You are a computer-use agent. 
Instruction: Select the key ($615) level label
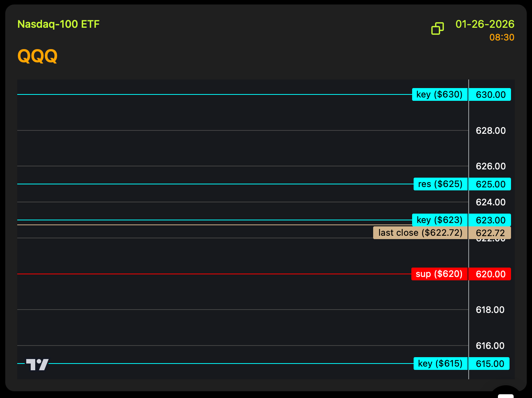click(440, 364)
